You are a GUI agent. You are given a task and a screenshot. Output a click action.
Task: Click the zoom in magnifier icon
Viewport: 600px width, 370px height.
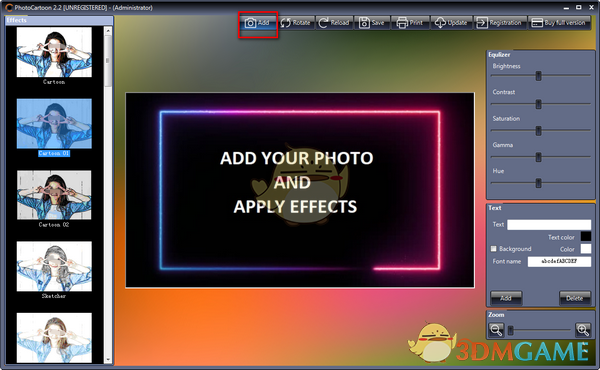click(x=583, y=330)
